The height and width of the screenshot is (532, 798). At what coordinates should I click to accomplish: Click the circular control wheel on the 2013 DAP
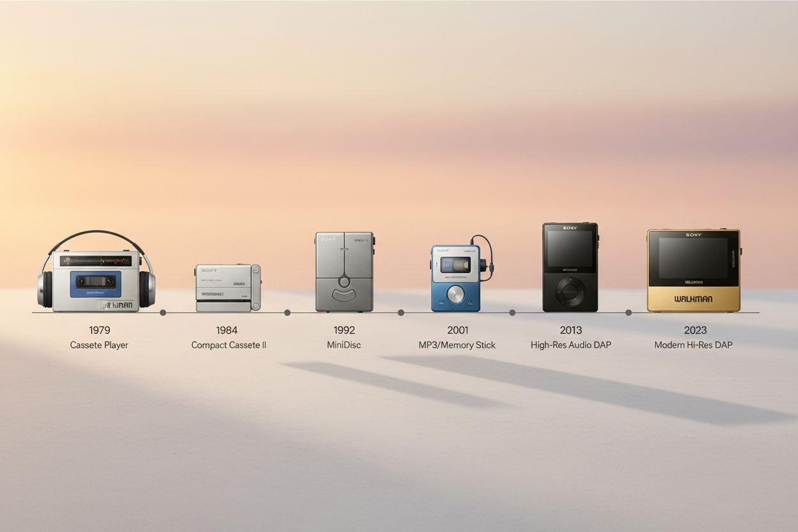pos(570,291)
